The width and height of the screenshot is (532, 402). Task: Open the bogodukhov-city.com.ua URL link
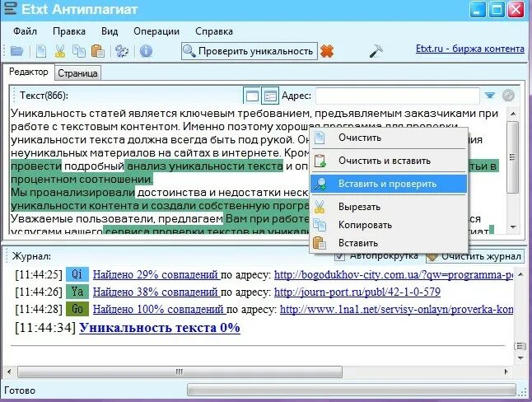(x=394, y=274)
